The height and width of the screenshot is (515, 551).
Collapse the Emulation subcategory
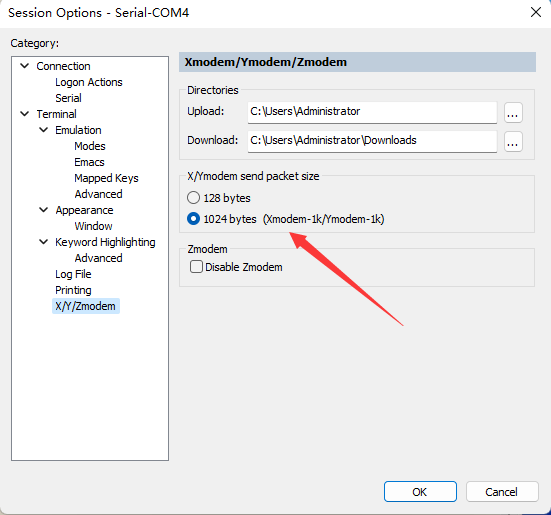(x=44, y=130)
